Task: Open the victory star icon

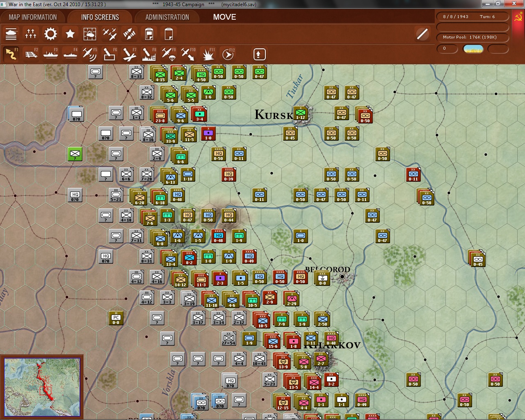Action: [x=70, y=34]
